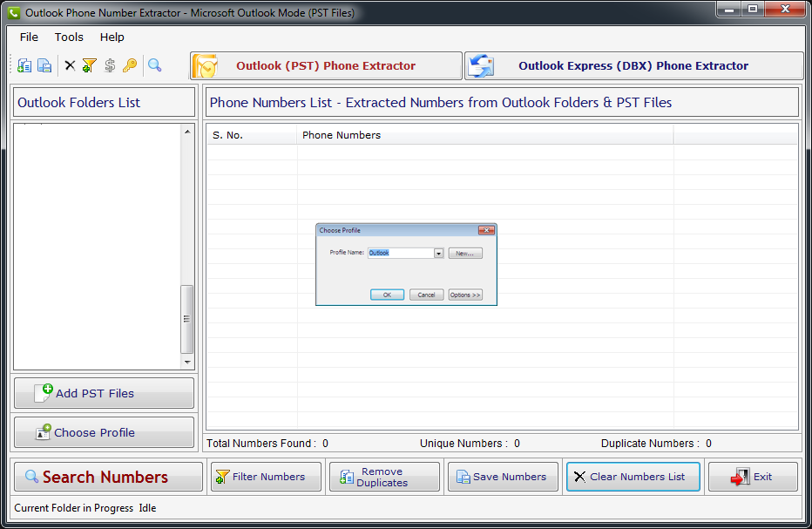Switch to Outlook Express (DBX) Phone Extractor tab
Viewport: 812px width, 529px height.
tap(633, 66)
